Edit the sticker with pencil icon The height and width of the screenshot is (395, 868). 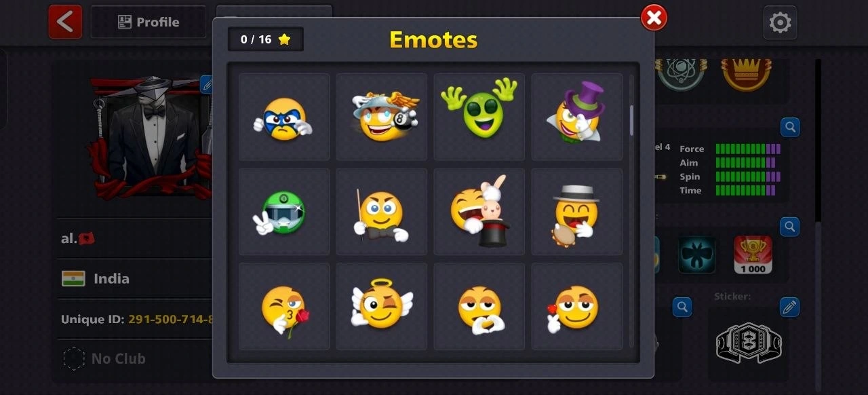(789, 307)
